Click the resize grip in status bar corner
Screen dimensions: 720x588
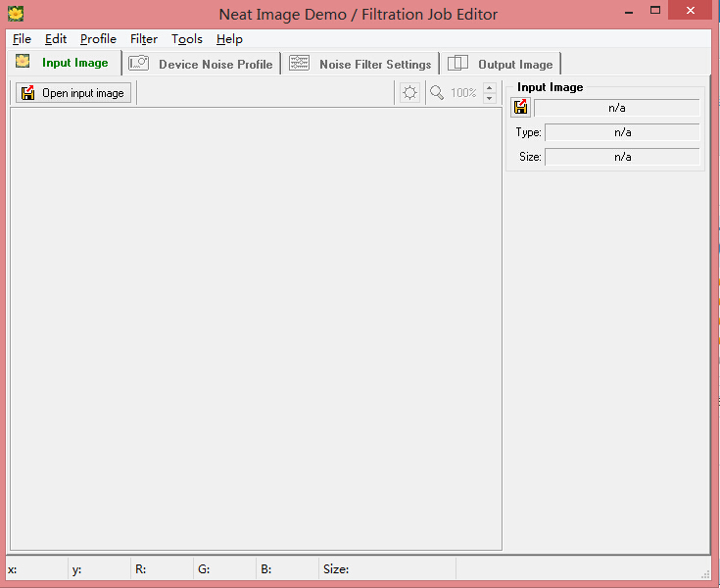(x=705, y=574)
